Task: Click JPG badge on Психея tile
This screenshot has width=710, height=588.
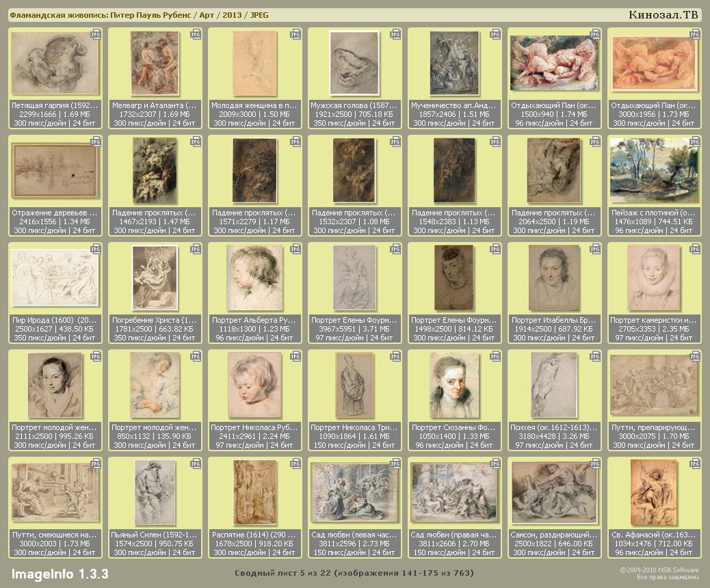Action: tap(596, 356)
